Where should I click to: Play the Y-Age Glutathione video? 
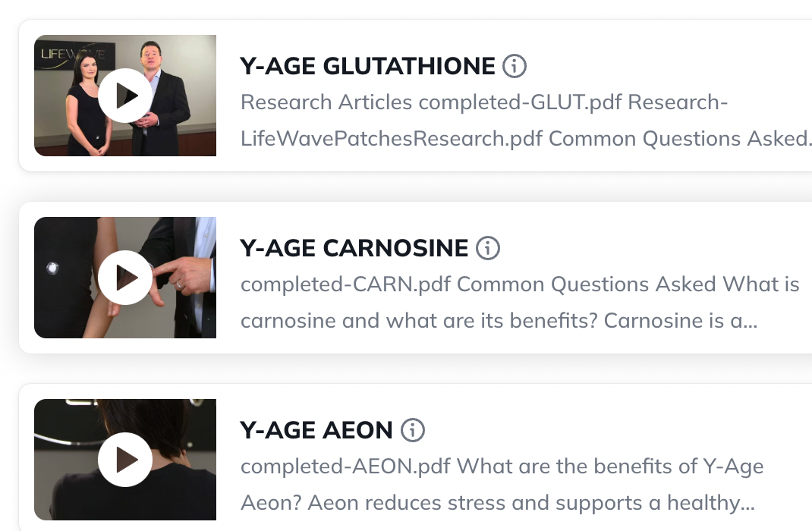pyautogui.click(x=125, y=96)
